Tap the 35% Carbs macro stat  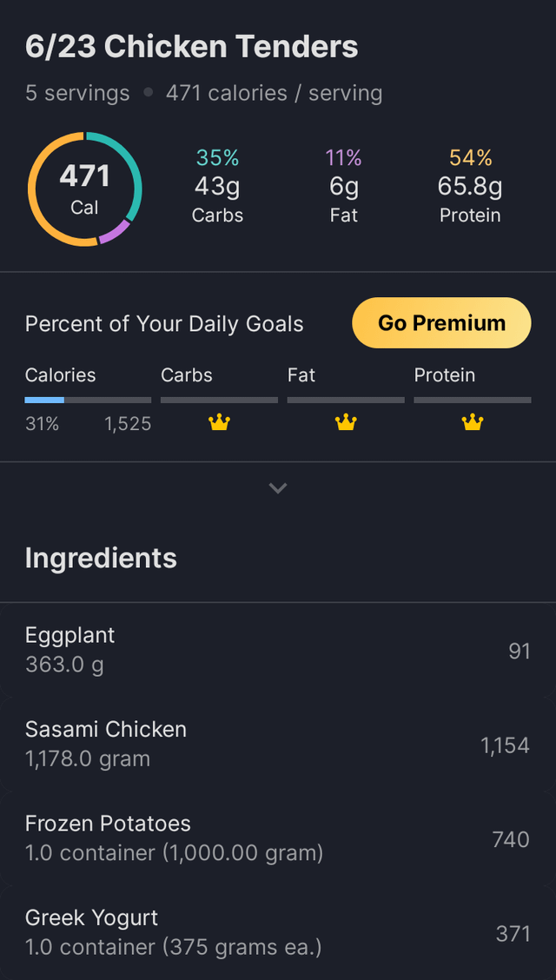217,186
